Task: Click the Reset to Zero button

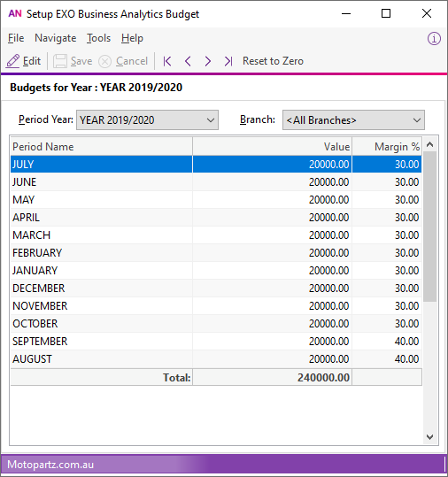Action: point(273,61)
